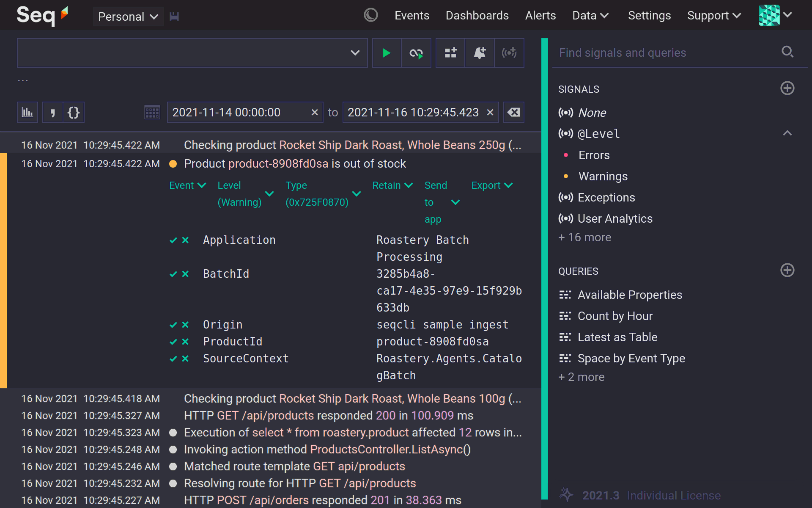Open the user avatar menu

point(775,15)
